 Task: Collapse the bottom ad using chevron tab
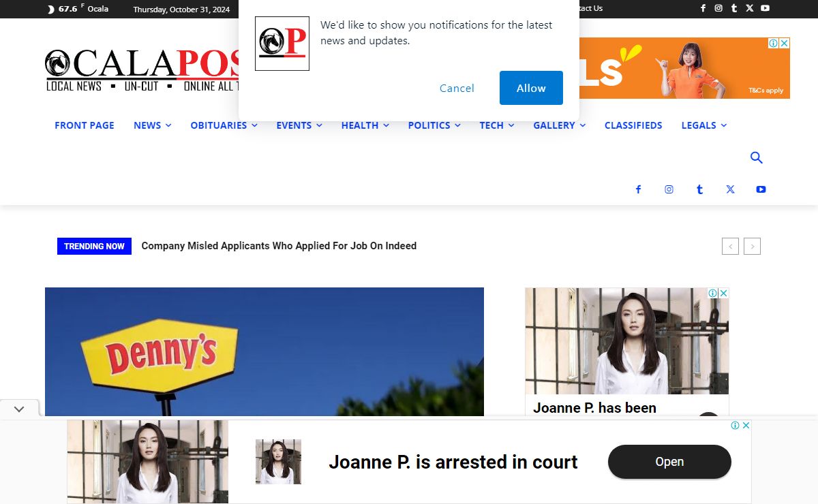19,409
